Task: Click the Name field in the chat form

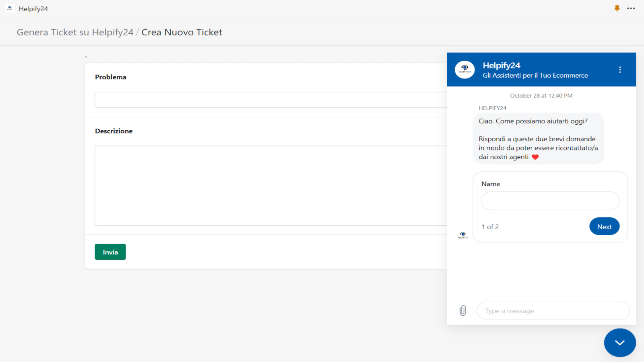Action: (x=550, y=201)
